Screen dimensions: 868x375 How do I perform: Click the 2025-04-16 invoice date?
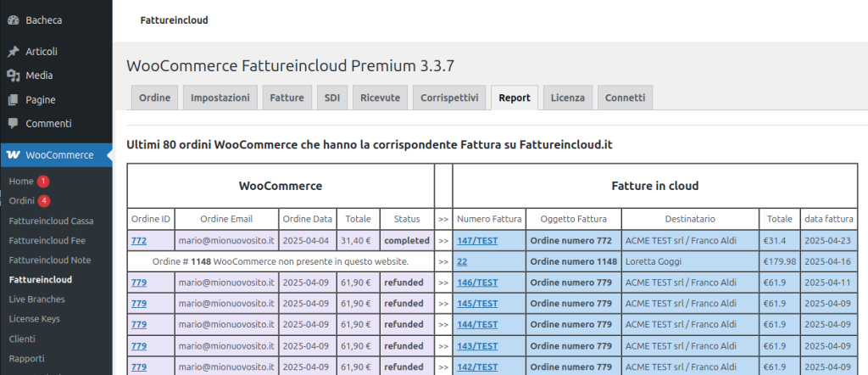pyautogui.click(x=829, y=261)
